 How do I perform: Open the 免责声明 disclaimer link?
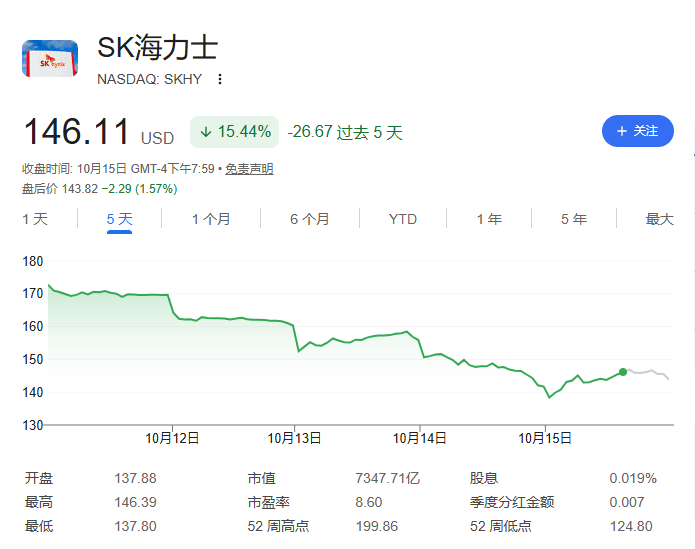tap(249, 169)
